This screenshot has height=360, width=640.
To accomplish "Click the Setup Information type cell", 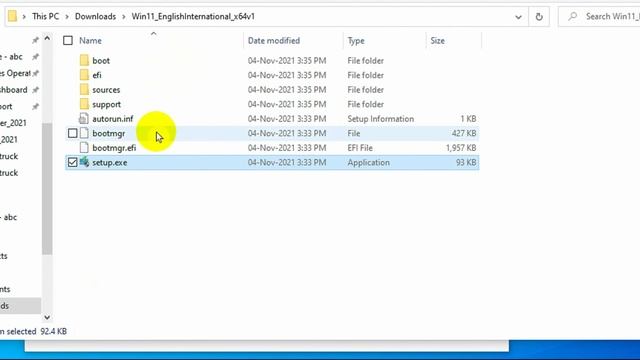I will tap(380, 119).
